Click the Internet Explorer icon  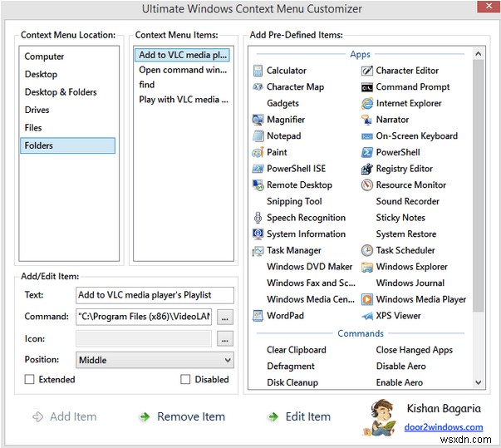pyautogui.click(x=367, y=104)
